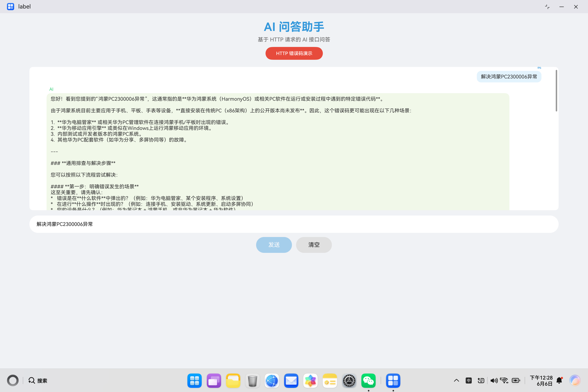The height and width of the screenshot is (392, 588).
Task: Open the colorful Gallery app in dock
Action: [x=310, y=380]
